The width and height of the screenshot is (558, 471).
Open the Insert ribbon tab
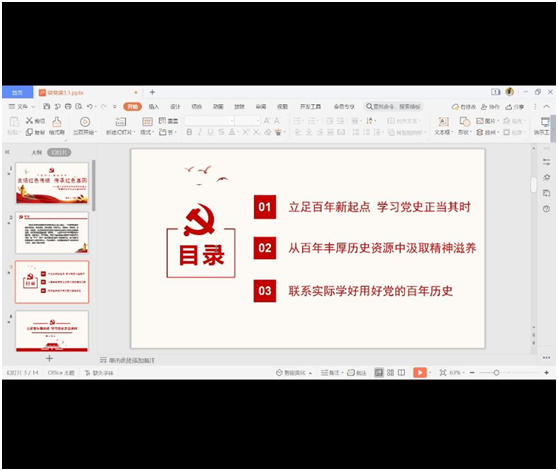coord(154,106)
